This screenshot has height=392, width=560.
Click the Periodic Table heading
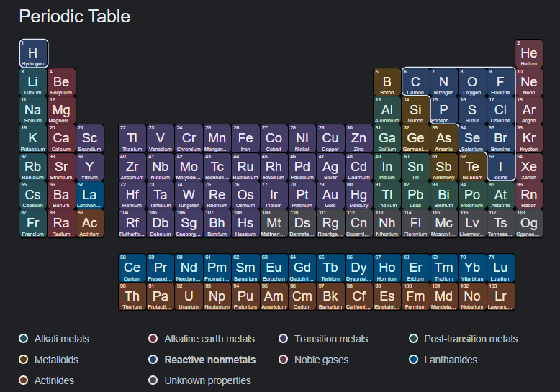pyautogui.click(x=74, y=15)
